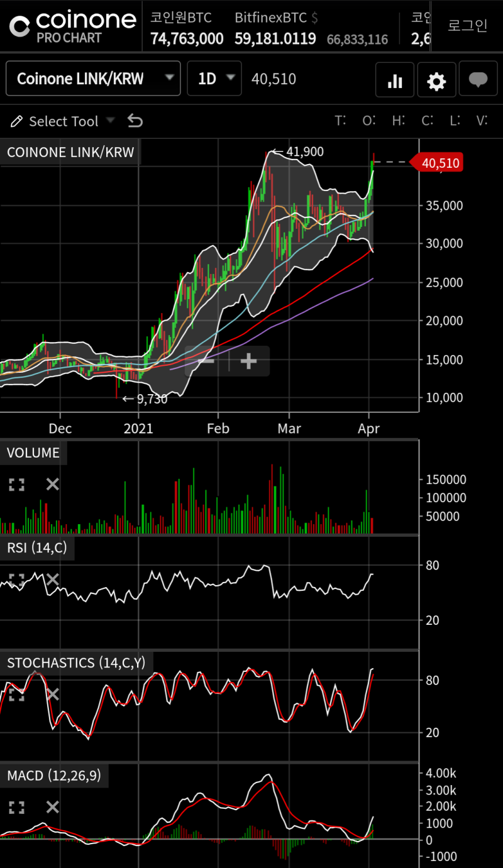This screenshot has height=868, width=503.
Task: Maximize the VOLUME panel
Action: pos(16,485)
